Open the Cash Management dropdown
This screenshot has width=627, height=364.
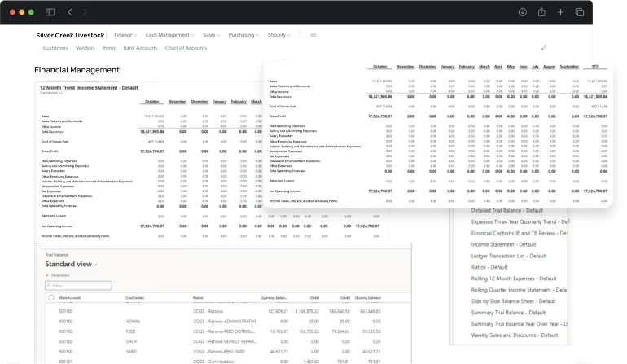169,35
